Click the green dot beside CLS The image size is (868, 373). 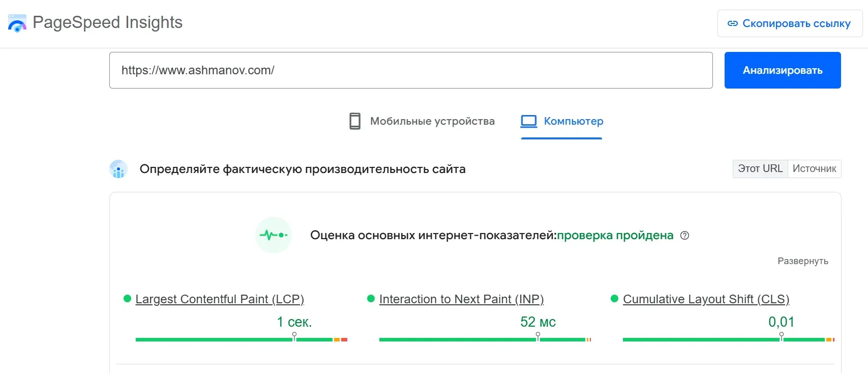[x=614, y=299]
